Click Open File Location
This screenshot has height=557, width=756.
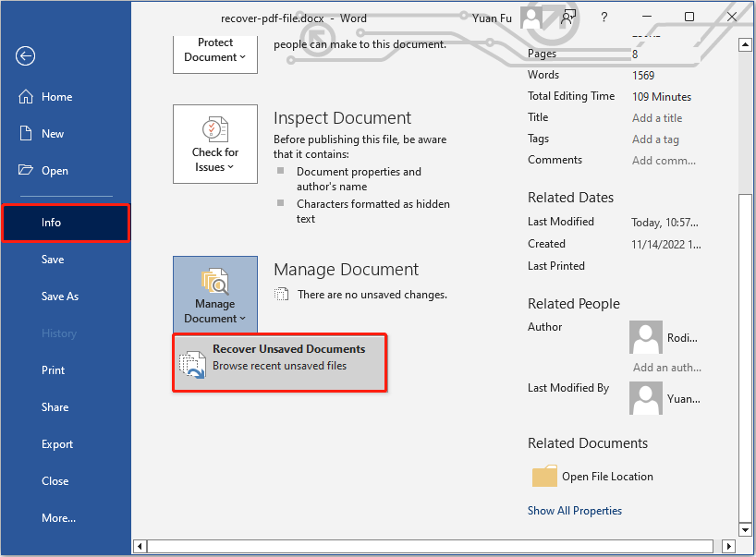click(592, 477)
